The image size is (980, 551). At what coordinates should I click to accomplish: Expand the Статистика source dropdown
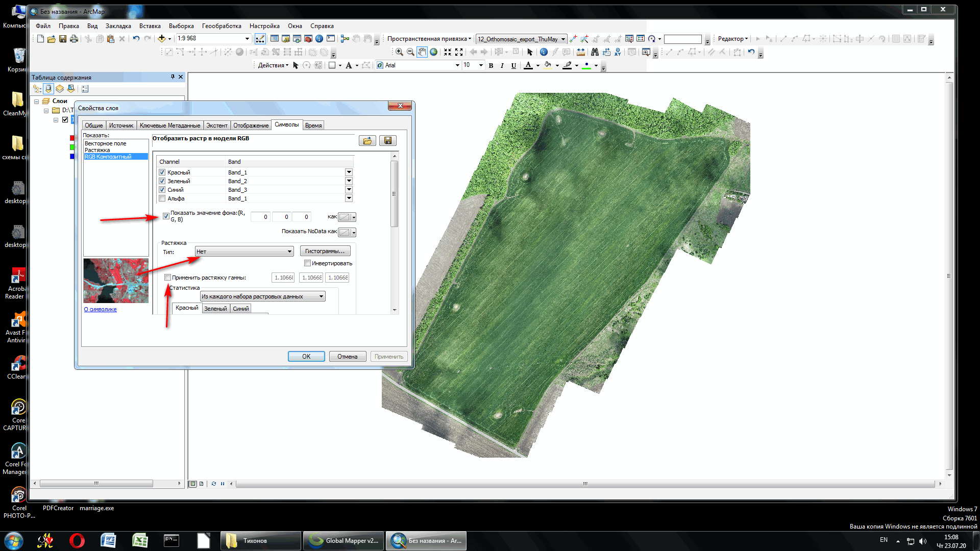[321, 296]
